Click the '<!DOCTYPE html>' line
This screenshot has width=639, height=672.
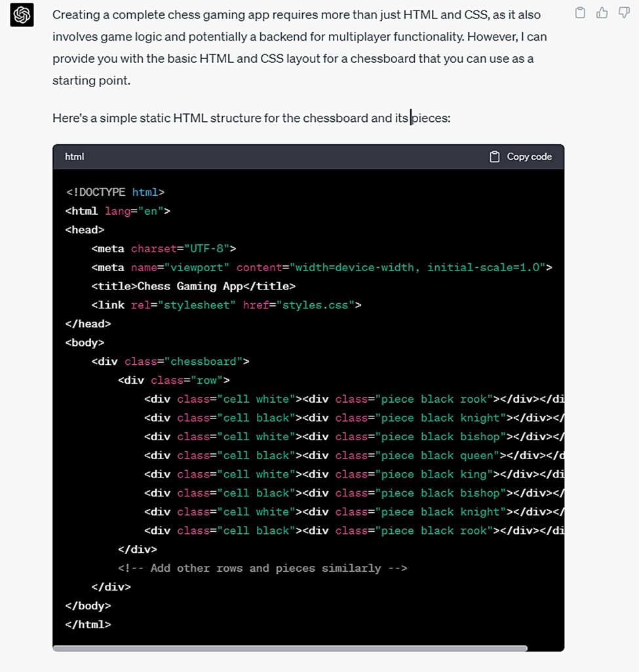[115, 192]
